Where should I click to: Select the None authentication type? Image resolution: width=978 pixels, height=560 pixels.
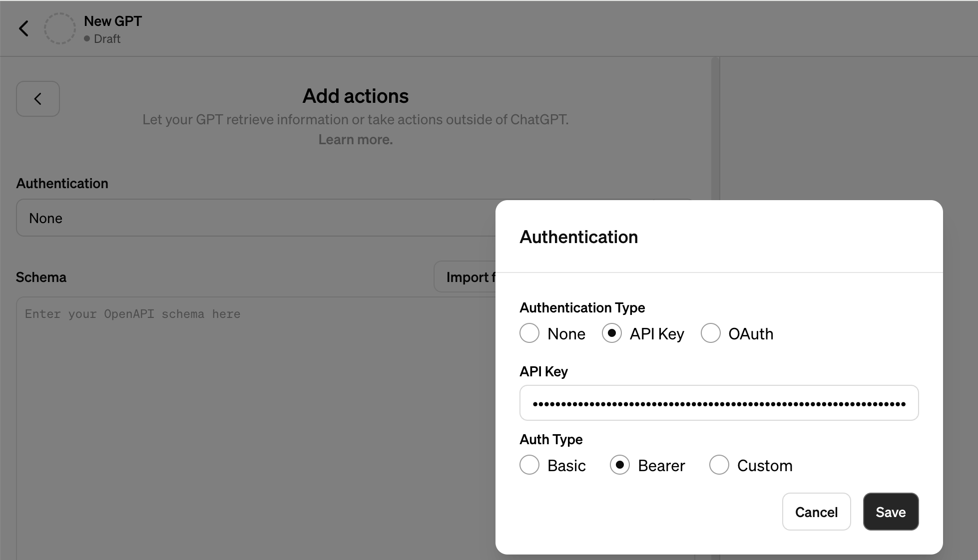529,333
